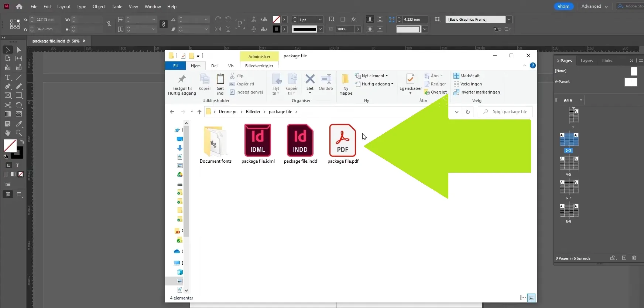Open the stroke style dropdown

pos(320,29)
